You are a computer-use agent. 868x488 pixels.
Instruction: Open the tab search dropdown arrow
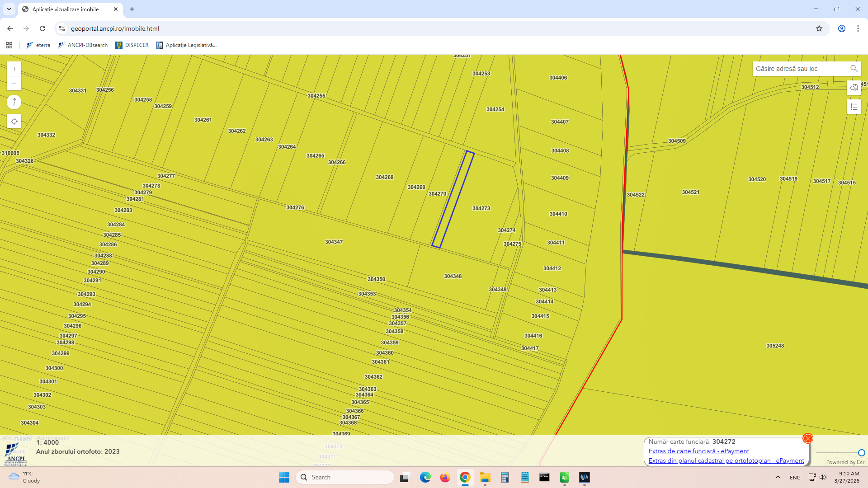click(x=9, y=9)
